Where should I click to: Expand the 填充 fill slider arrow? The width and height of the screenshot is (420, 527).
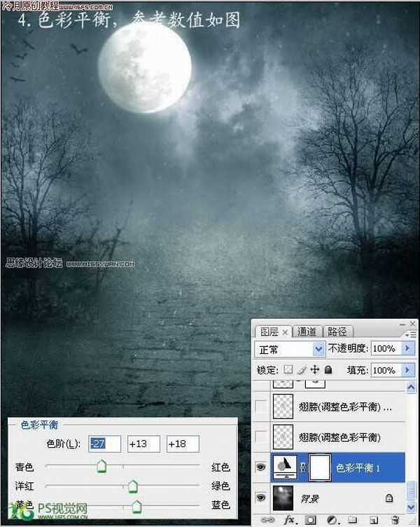[x=407, y=369]
